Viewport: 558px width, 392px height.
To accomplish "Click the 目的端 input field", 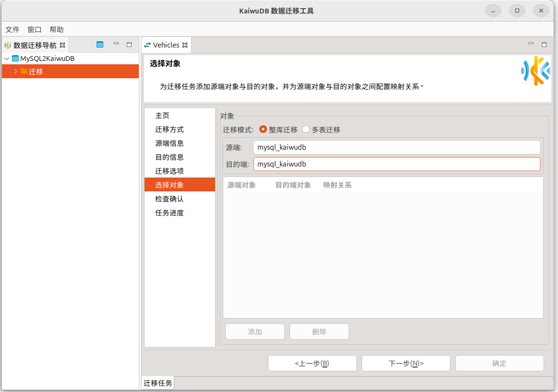I will [396, 164].
